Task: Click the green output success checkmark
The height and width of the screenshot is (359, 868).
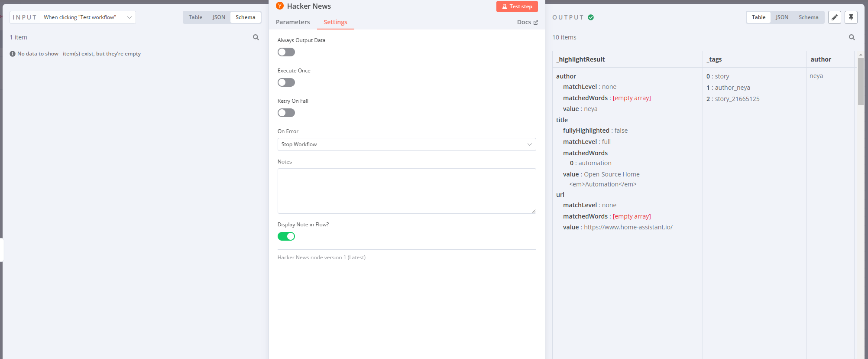Action: click(591, 17)
